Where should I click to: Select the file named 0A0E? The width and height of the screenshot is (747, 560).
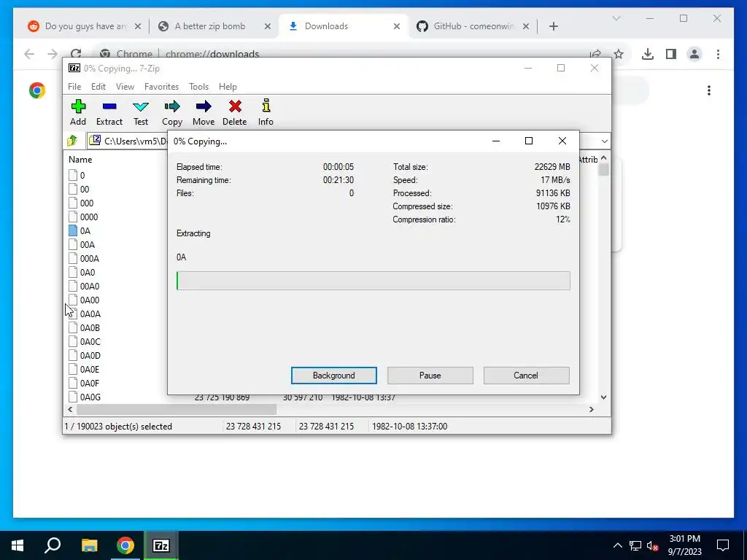(x=85, y=369)
